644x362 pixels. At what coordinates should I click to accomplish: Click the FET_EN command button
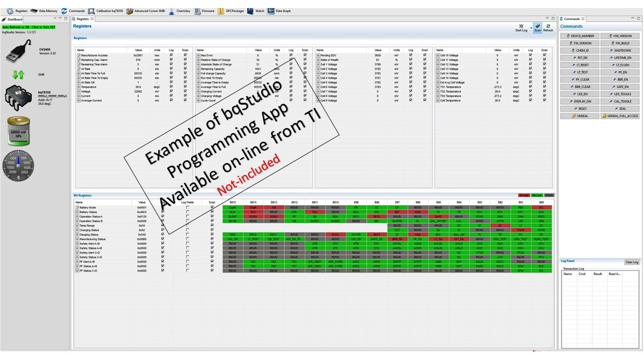coord(580,58)
